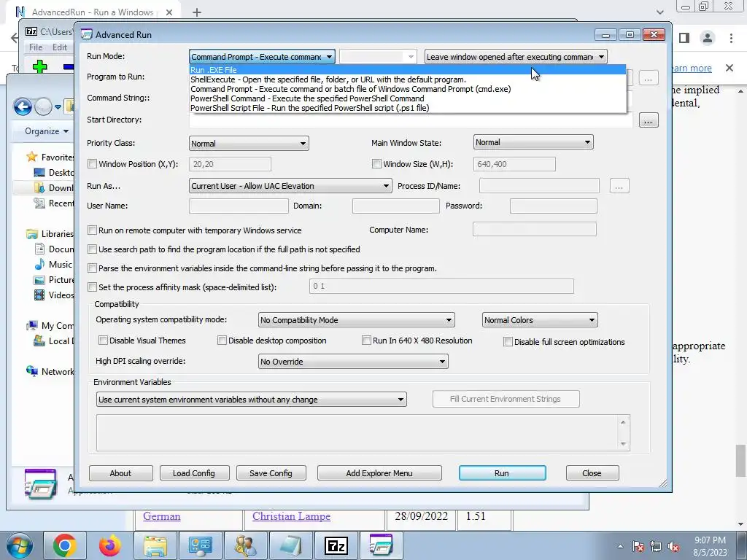Select PowerShell Command run mode option
This screenshot has width=747, height=560.
coord(407,98)
